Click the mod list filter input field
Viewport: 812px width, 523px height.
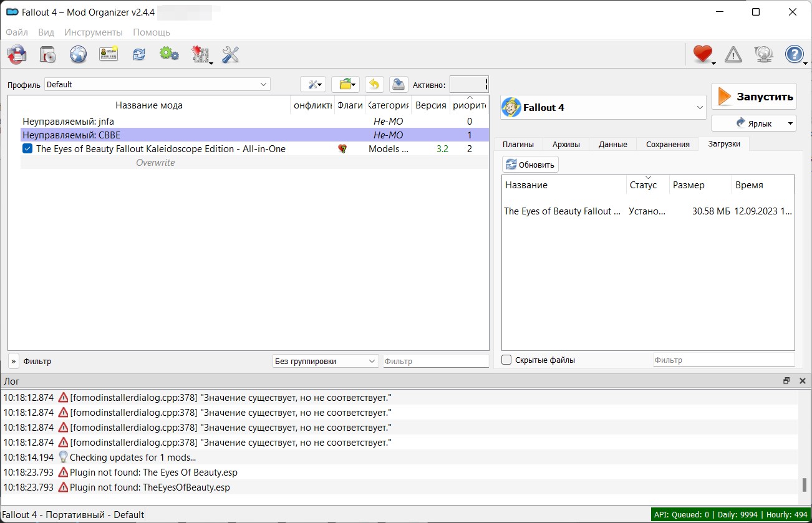pos(436,361)
